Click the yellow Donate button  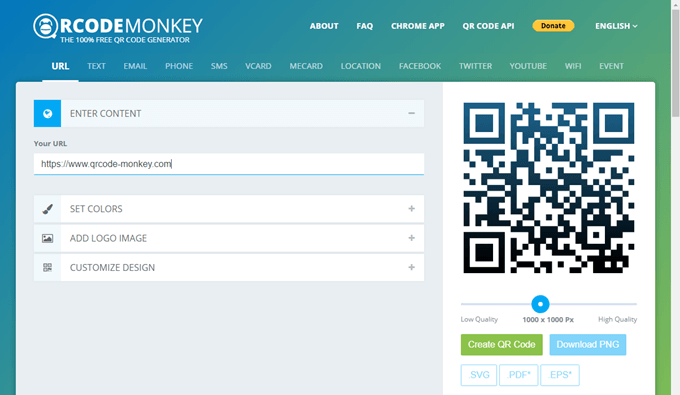[553, 26]
